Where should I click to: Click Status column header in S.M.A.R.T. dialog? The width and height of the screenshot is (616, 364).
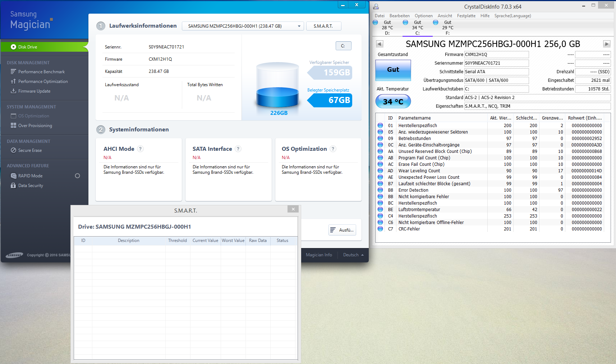point(282,241)
